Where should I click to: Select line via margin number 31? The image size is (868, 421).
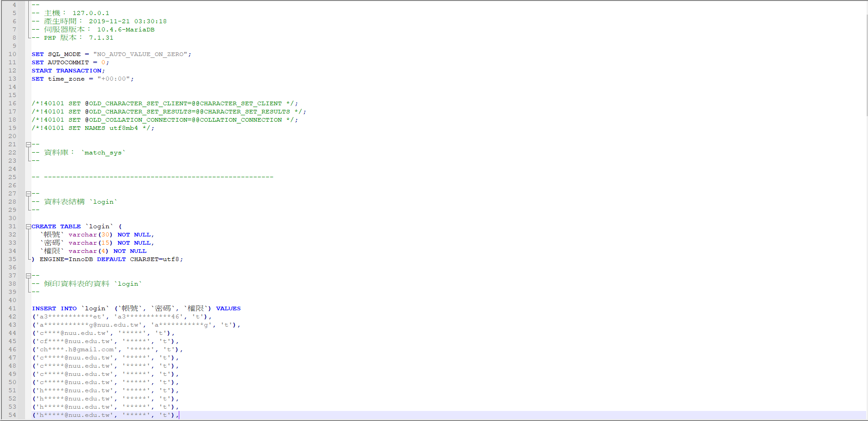tap(12, 226)
